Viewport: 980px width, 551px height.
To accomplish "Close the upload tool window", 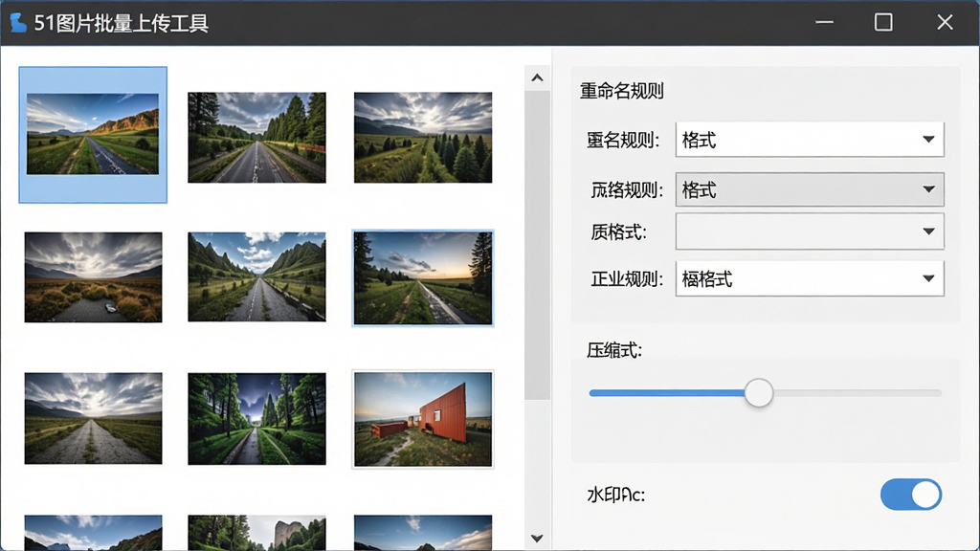I will point(945,23).
